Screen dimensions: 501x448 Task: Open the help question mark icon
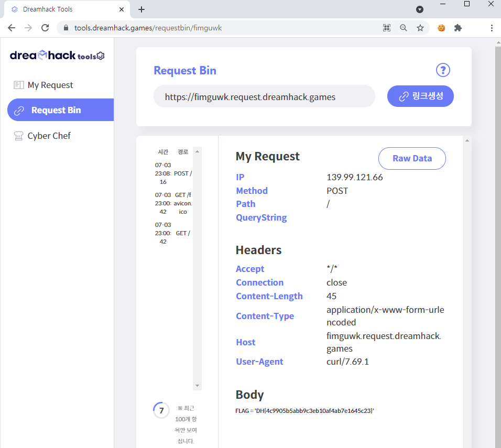[x=443, y=70]
